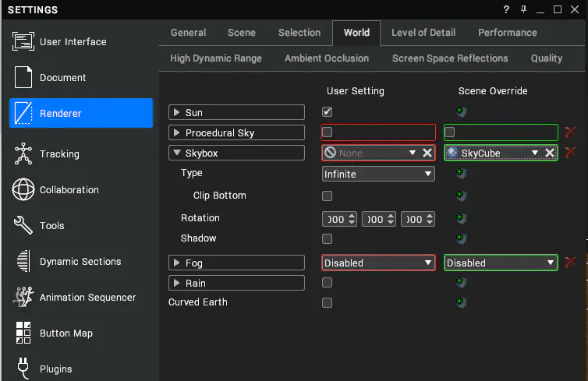
Task: Switch to the General tab
Action: pyautogui.click(x=188, y=33)
